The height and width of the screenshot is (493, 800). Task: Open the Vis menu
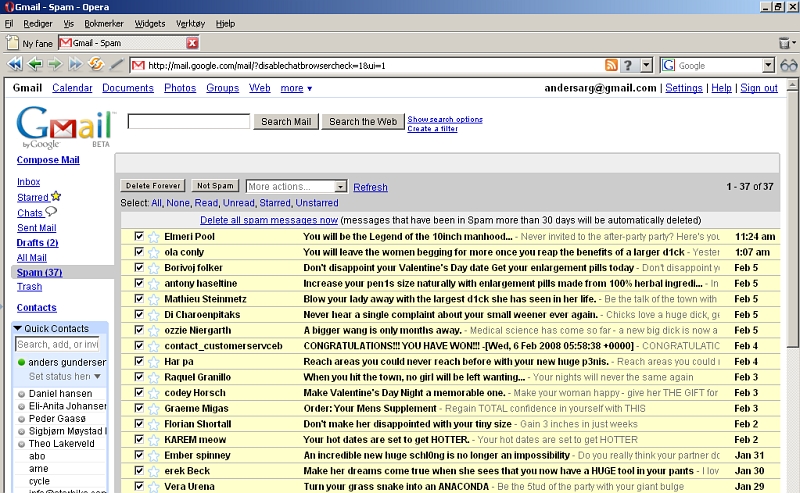(68, 23)
